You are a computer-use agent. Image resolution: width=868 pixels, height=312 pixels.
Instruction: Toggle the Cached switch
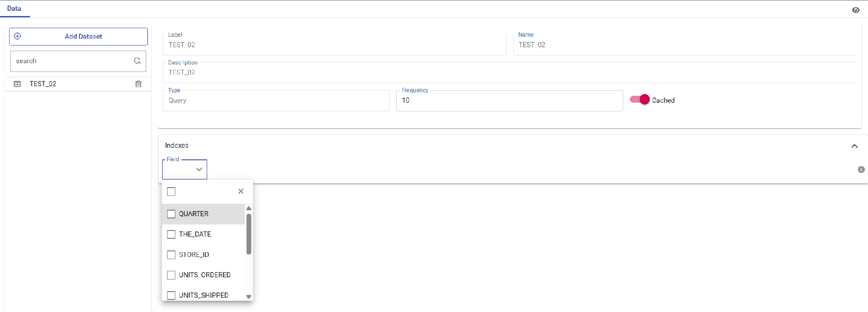pos(640,100)
